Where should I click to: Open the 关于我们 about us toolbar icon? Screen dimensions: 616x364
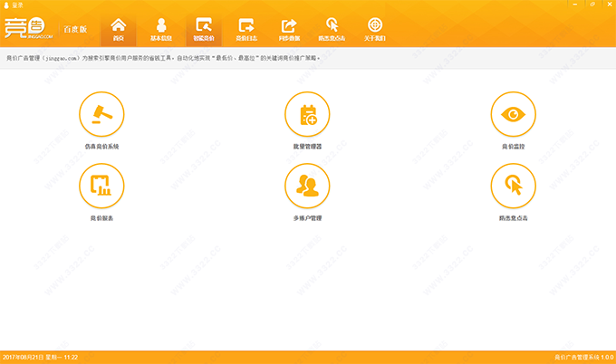point(375,30)
